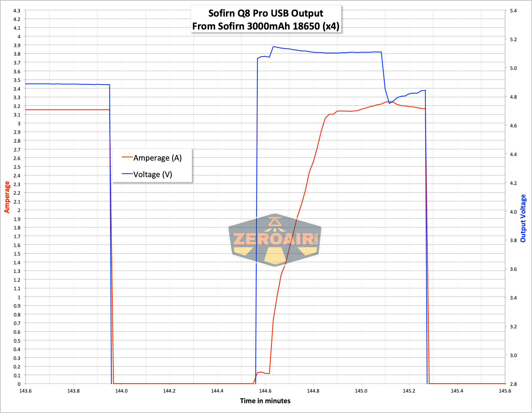The width and height of the screenshot is (532, 413).
Task: Click the ZEROAIR watermark logo
Action: point(275,239)
